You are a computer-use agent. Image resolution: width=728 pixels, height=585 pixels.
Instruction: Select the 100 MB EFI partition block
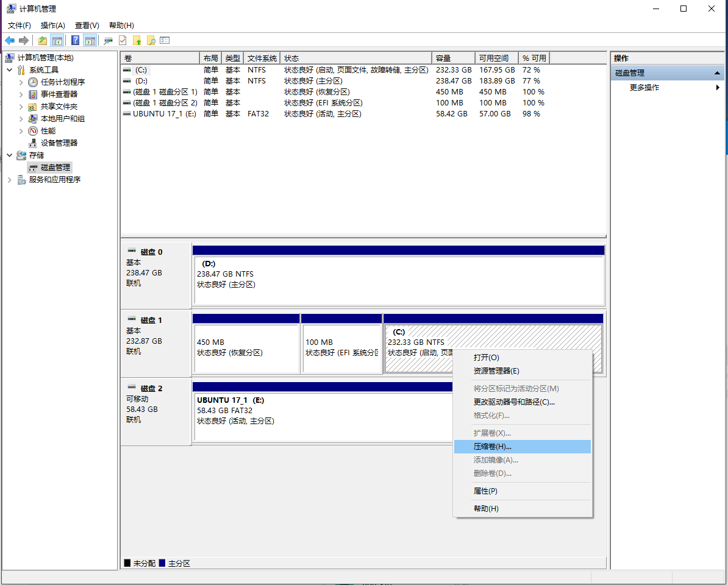pyautogui.click(x=341, y=349)
